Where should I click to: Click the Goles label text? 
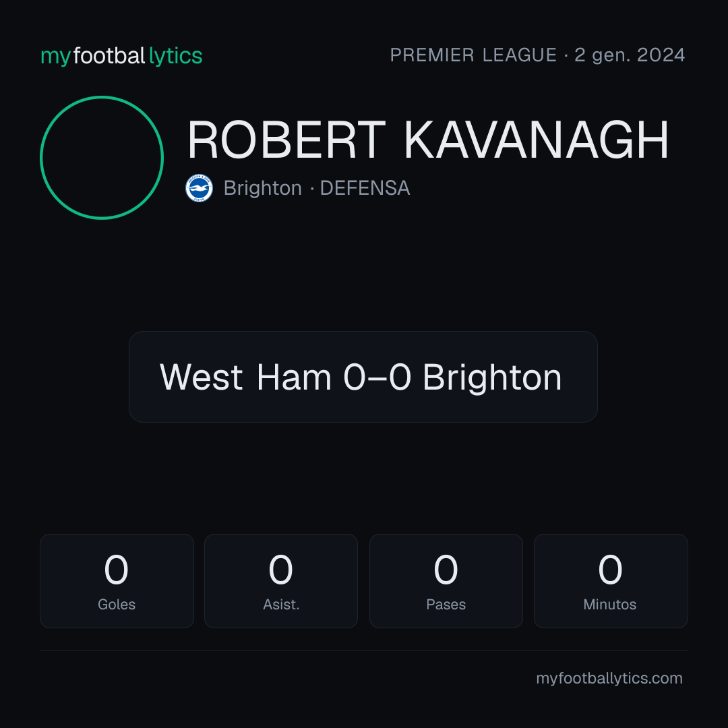coord(117,605)
